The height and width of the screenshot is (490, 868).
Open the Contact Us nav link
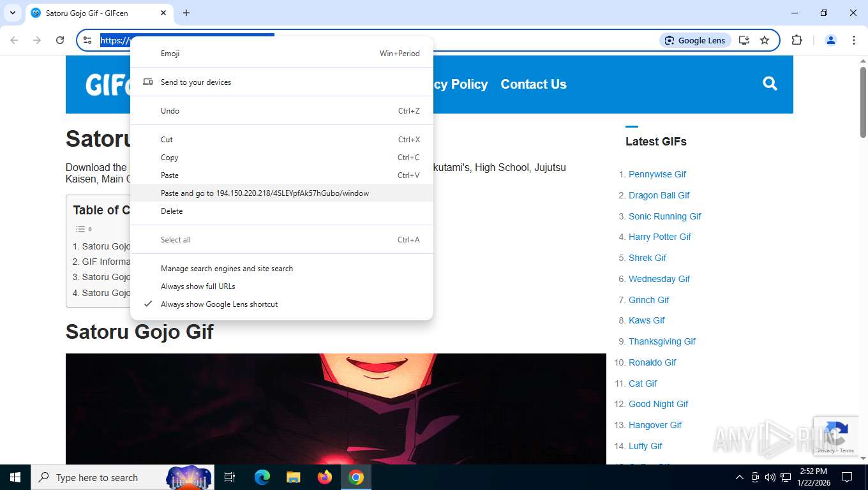point(534,84)
